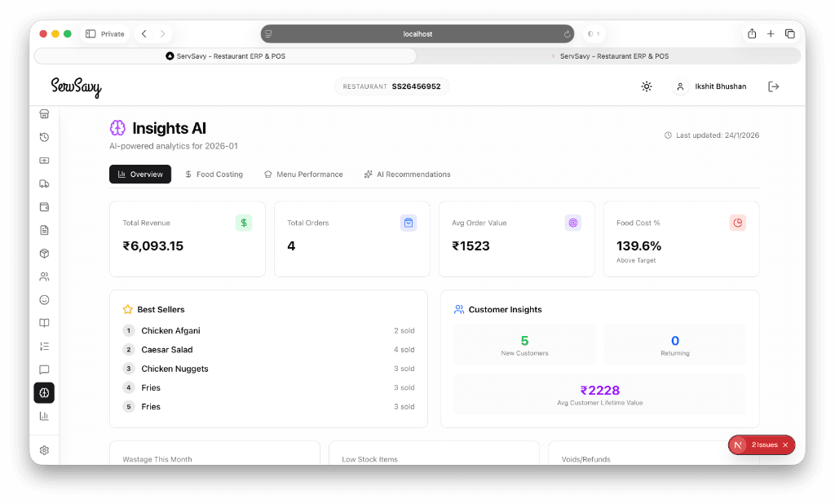Screen dimensions: 835x504
Task: Select the chat bubble icon in sidebar
Action: coord(44,369)
